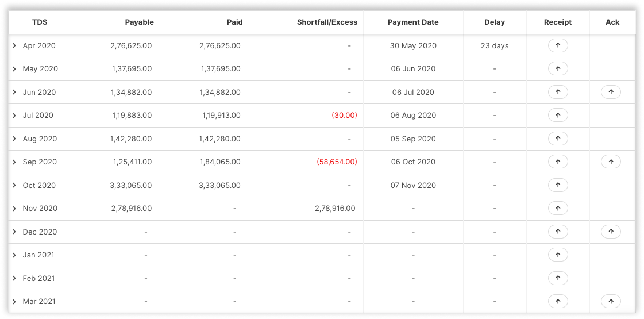
Task: Click the Sep 2020 shortfall amount
Action: (337, 162)
